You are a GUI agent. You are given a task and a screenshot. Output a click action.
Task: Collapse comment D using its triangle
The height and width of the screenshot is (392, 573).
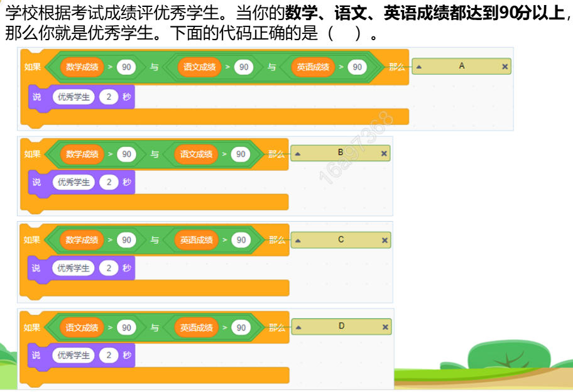pos(298,327)
